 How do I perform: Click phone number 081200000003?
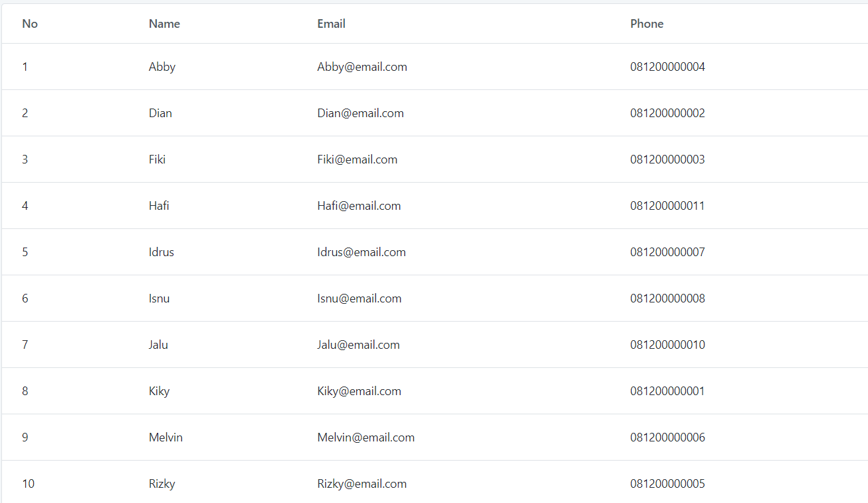(x=667, y=160)
